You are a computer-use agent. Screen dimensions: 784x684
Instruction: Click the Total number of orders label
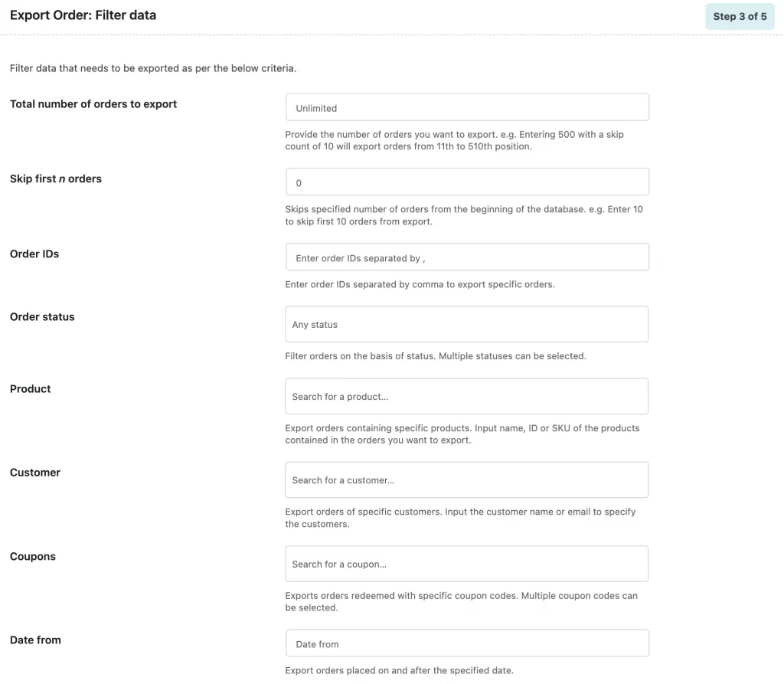pyautogui.click(x=93, y=104)
